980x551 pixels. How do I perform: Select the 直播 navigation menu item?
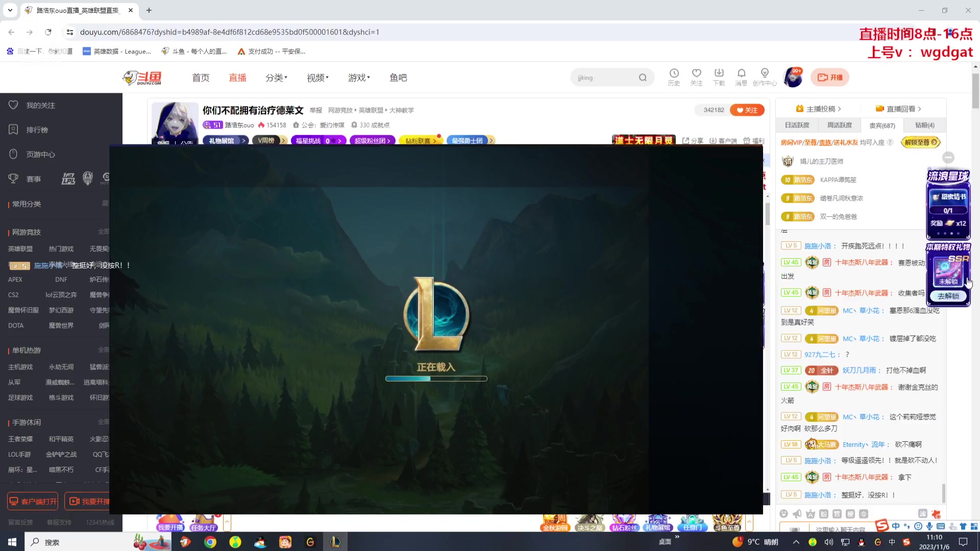click(237, 78)
